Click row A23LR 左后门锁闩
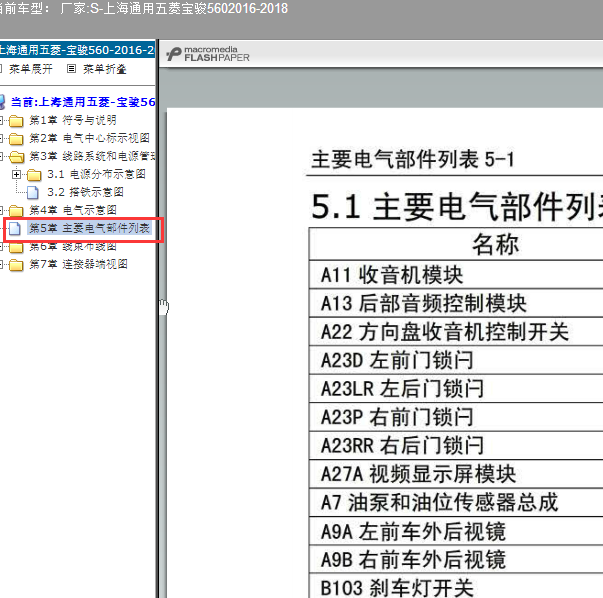Viewport: 603px width, 598px height. (x=456, y=388)
